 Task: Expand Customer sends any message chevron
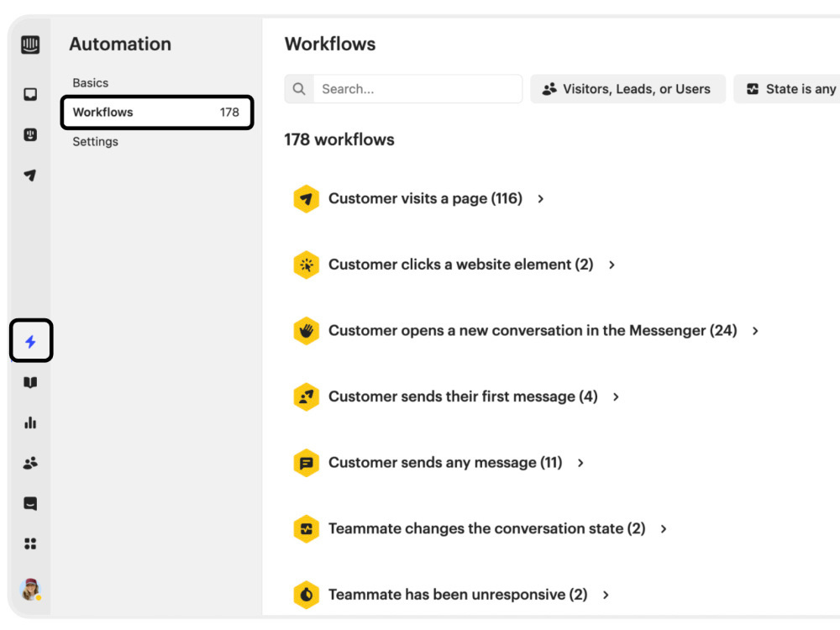coord(580,463)
